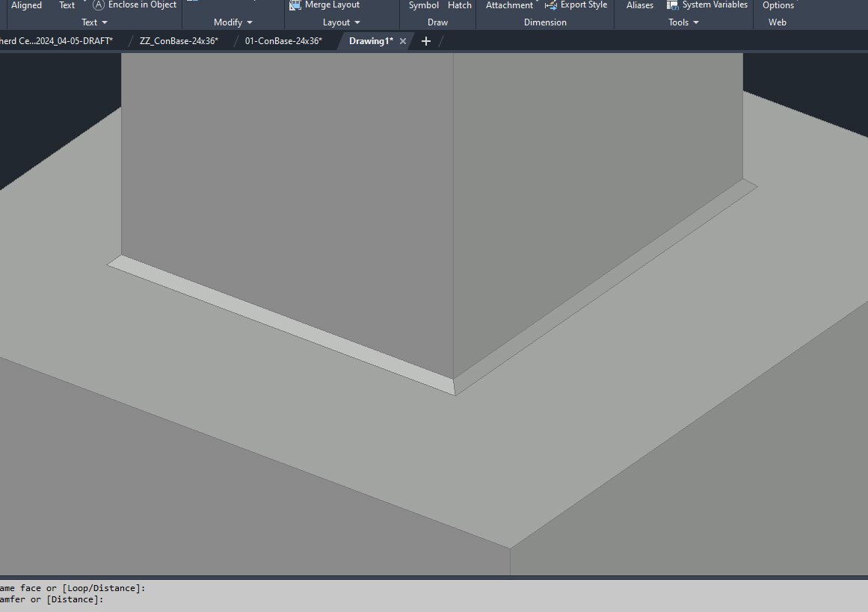Viewport: 868px width, 612px height.
Task: Click the Hatch button
Action: 460,5
